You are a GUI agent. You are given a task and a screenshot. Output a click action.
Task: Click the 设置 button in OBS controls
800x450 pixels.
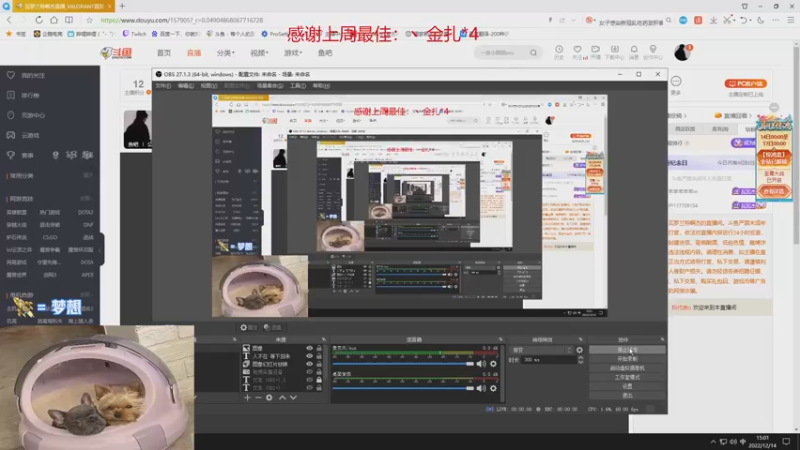pyautogui.click(x=627, y=386)
